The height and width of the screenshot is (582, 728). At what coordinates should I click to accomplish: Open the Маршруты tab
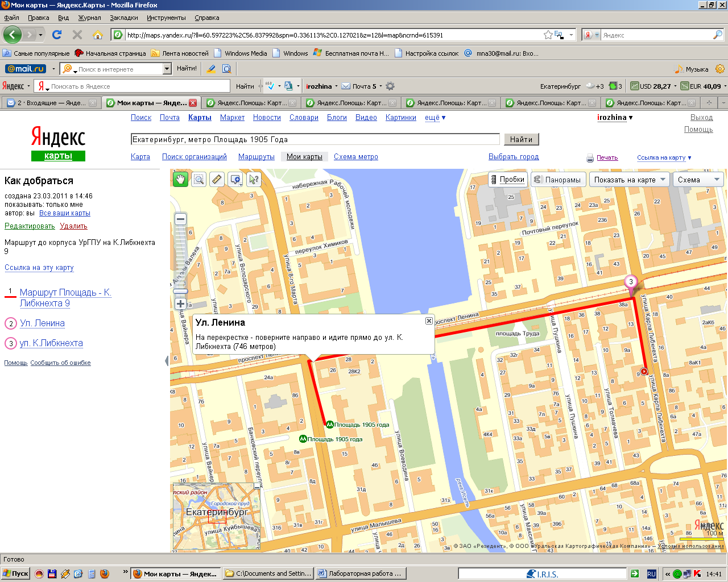(257, 157)
